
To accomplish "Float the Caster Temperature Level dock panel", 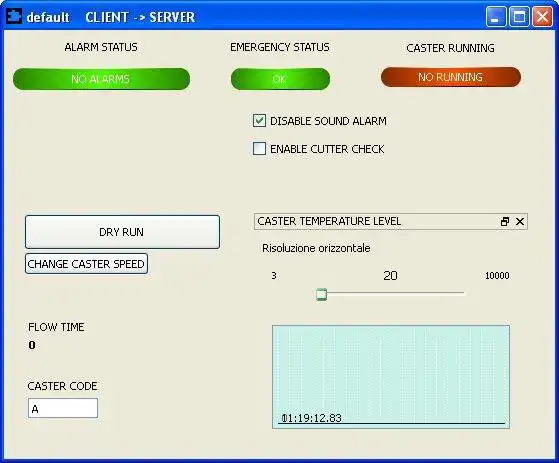I will [504, 222].
